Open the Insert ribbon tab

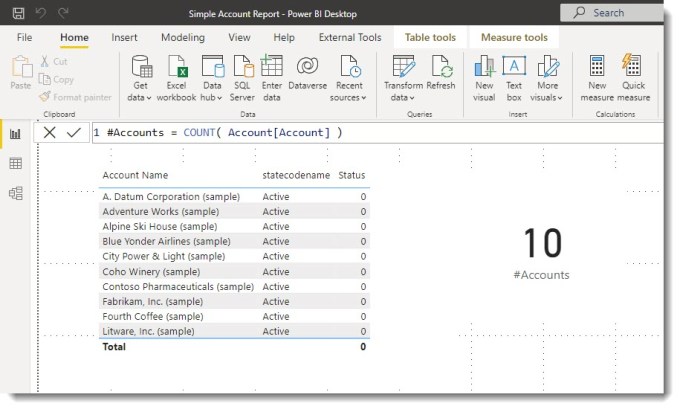[x=124, y=37]
